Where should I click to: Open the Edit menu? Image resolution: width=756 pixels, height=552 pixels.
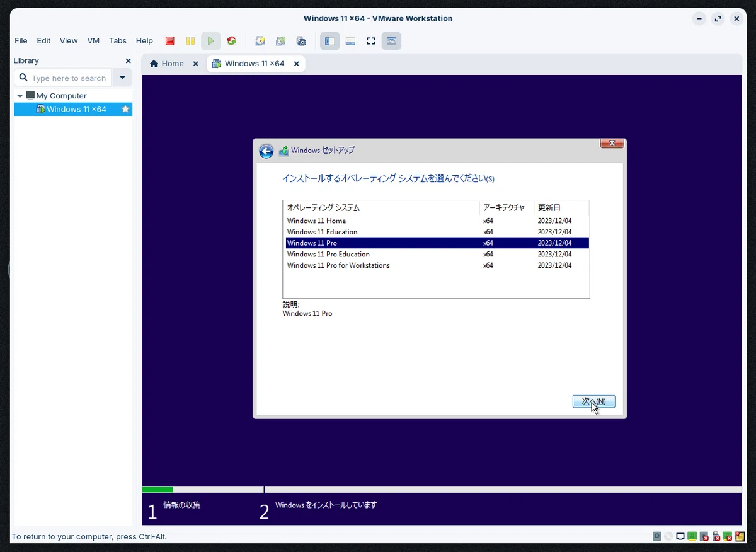point(43,40)
